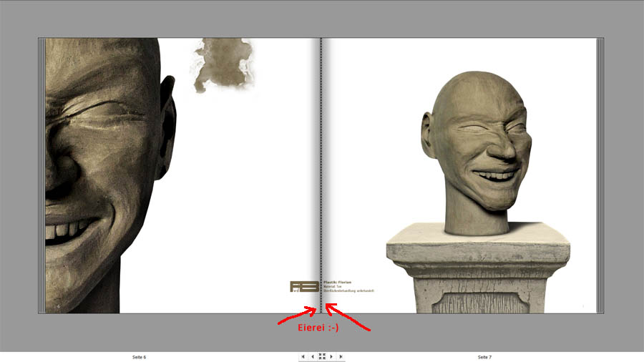Go to the next page

(x=331, y=357)
